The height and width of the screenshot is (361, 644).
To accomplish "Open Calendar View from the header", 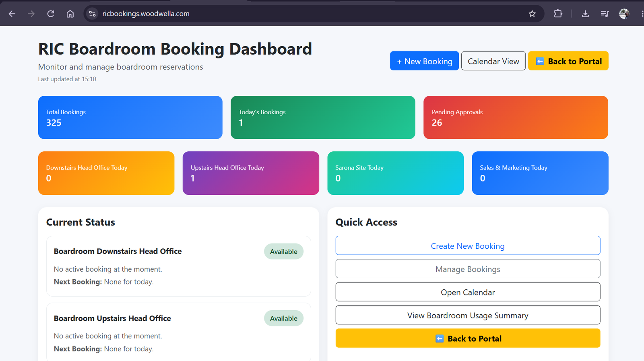I will point(493,61).
